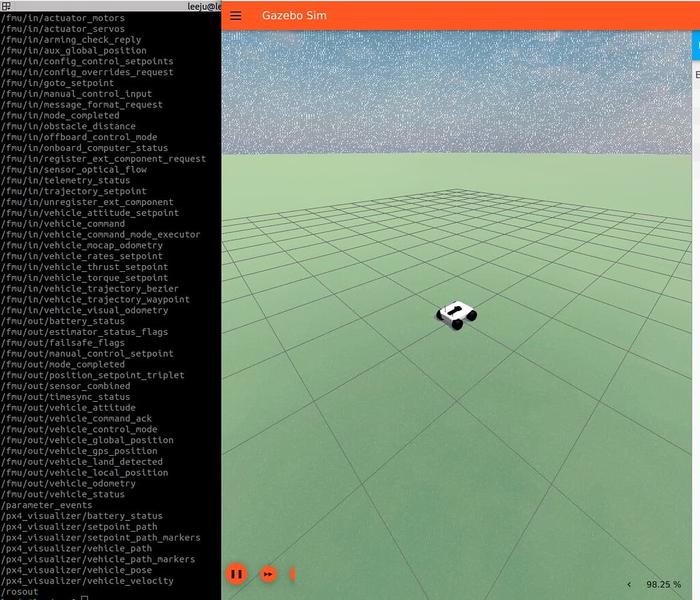This screenshot has width=700, height=600.
Task: Click the /px4_visualizer/vehicle_pose topic line
Action: pyautogui.click(x=77, y=570)
